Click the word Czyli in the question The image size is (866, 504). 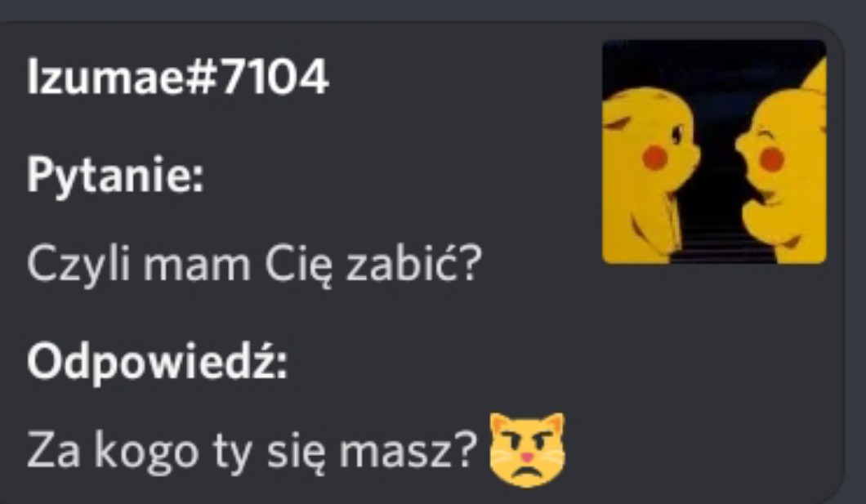click(x=78, y=265)
